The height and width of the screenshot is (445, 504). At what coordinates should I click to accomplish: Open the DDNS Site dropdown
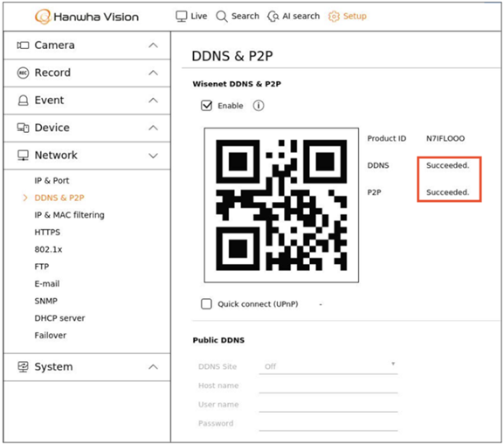click(328, 366)
